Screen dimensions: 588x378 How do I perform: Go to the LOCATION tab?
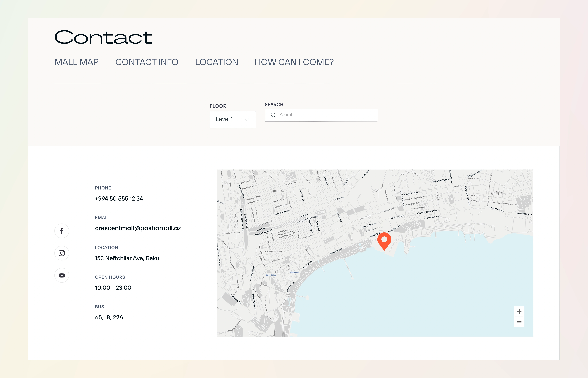[x=216, y=62]
